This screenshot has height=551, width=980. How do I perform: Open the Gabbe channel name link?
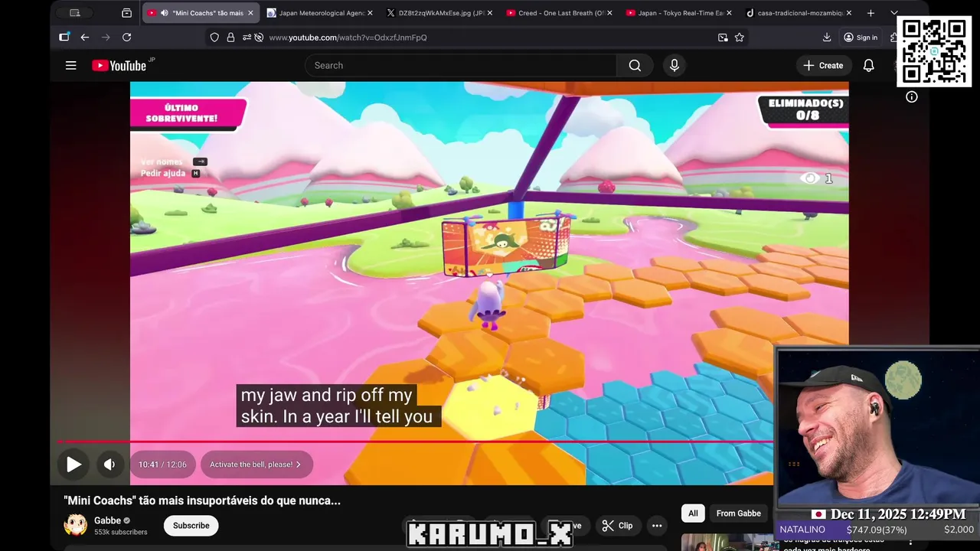point(107,520)
